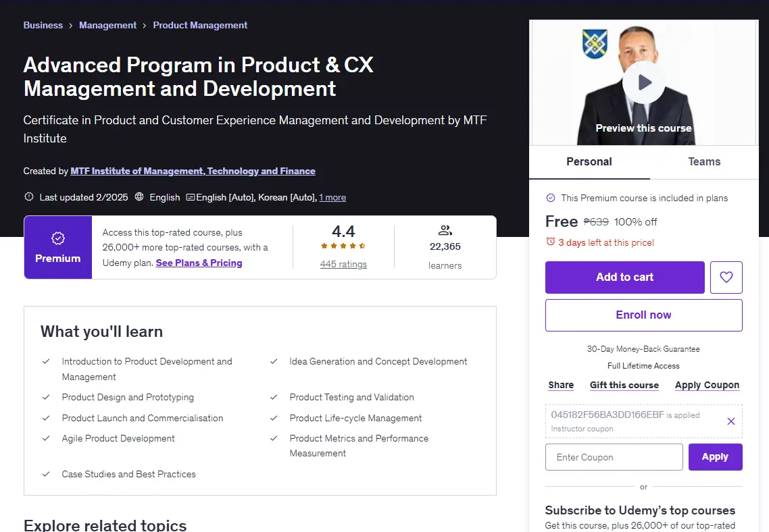Open See Plans & Pricing link
769x532 pixels.
(x=199, y=263)
